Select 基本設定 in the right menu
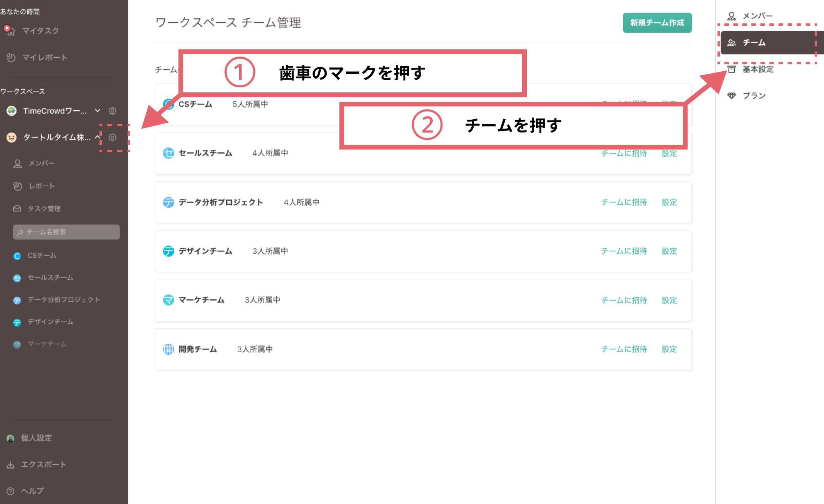Viewport: 824px width, 504px height. pyautogui.click(x=757, y=69)
